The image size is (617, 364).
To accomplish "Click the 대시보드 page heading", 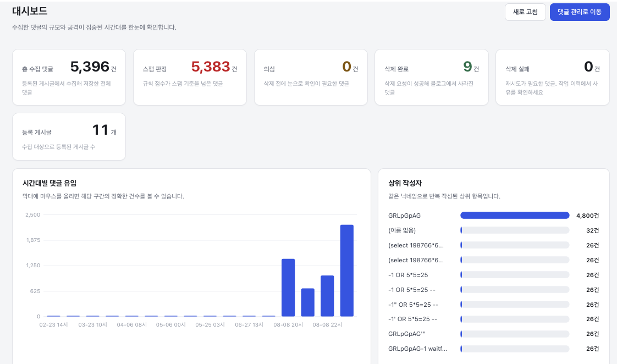I will click(x=30, y=11).
